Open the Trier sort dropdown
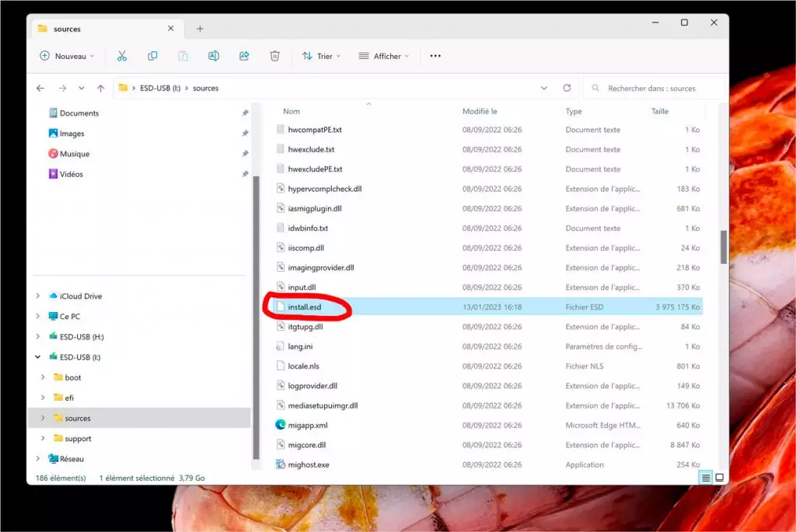The width and height of the screenshot is (796, 532). click(321, 56)
